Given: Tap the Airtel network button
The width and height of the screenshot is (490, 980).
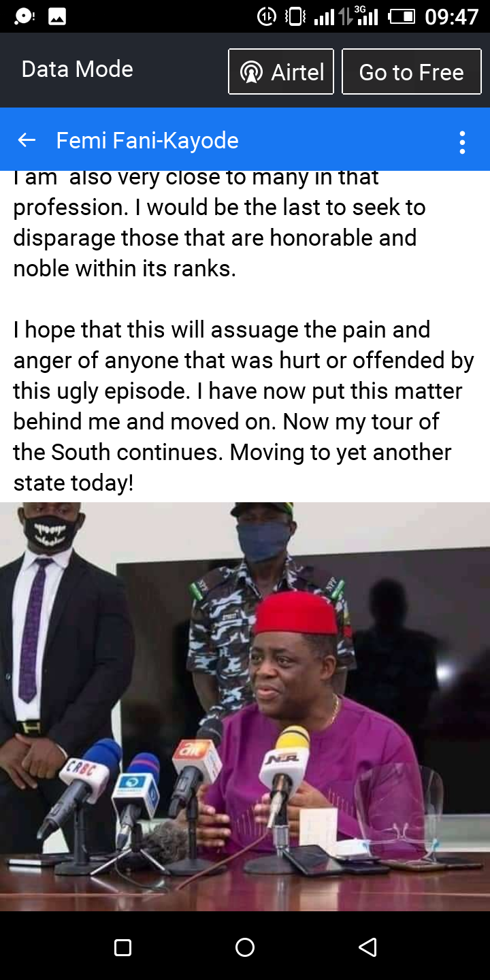Looking at the screenshot, I should click(x=281, y=71).
